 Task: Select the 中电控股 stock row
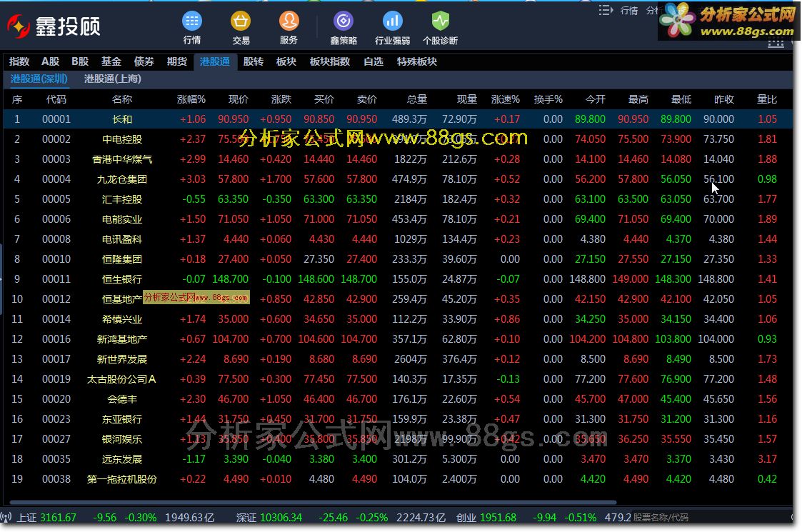coord(398,139)
